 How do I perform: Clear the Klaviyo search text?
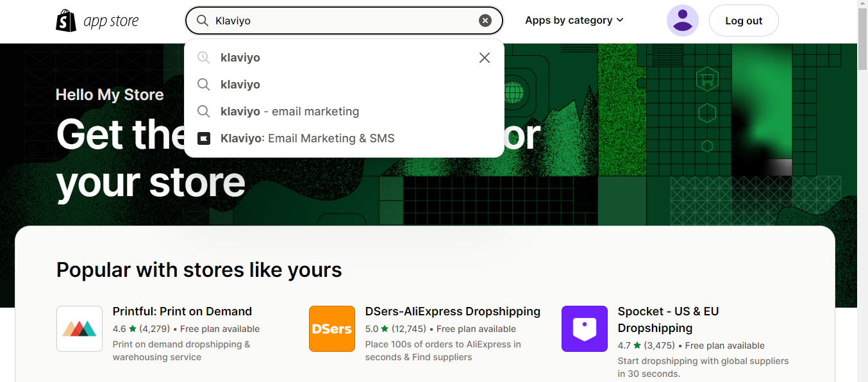(x=485, y=21)
